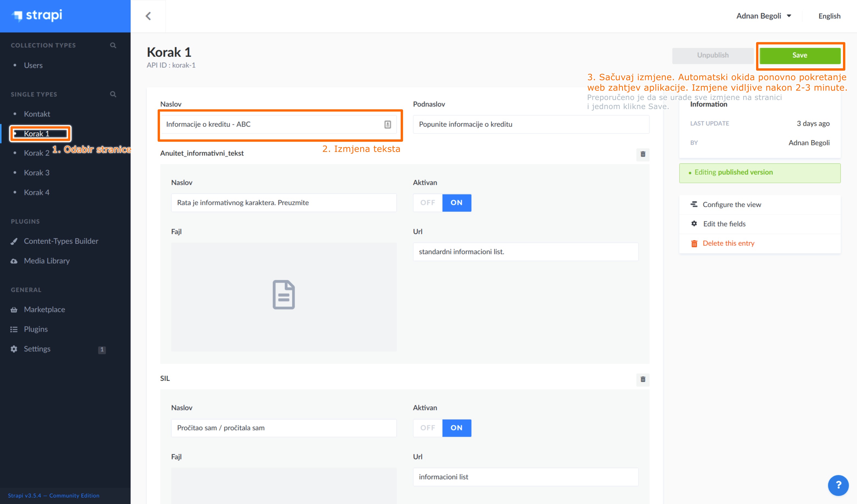Delete SIL component with trash icon

(x=642, y=379)
